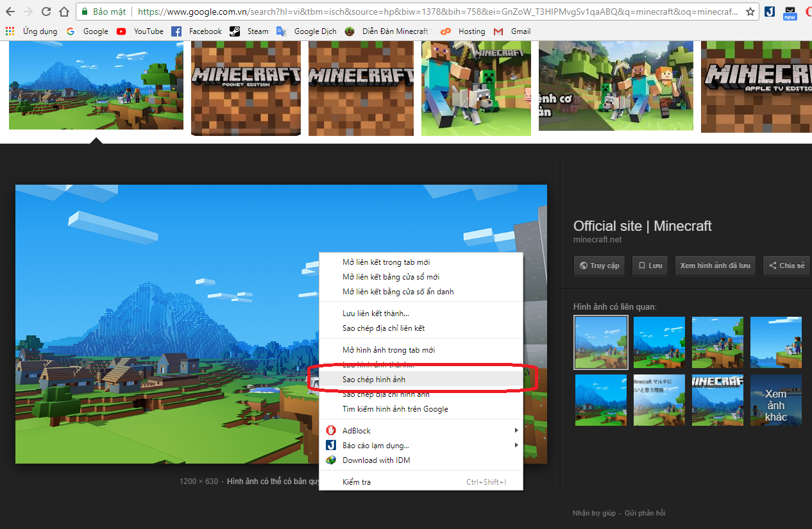Select Lưu liên kết thành...
The height and width of the screenshot is (529, 812).
421,314
